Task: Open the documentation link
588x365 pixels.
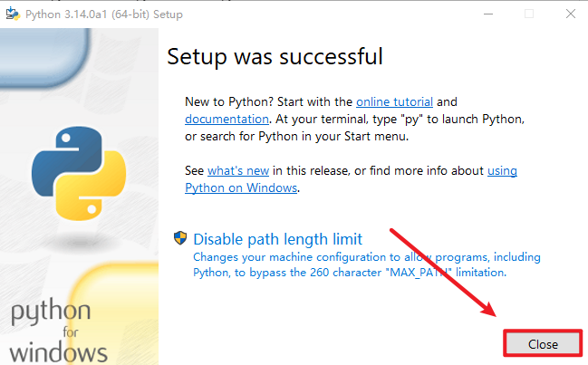Action: point(227,119)
